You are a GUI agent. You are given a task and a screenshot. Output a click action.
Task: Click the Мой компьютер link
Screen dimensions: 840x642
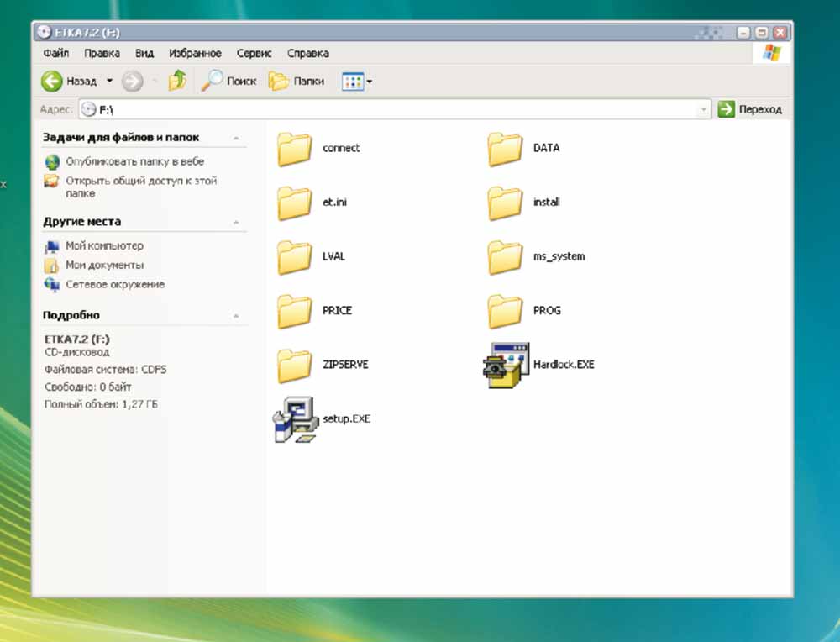coord(104,246)
